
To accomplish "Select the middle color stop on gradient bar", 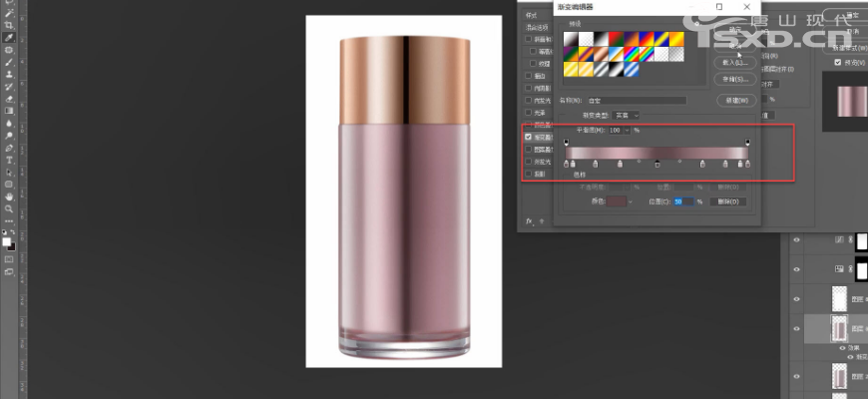I will tap(656, 164).
